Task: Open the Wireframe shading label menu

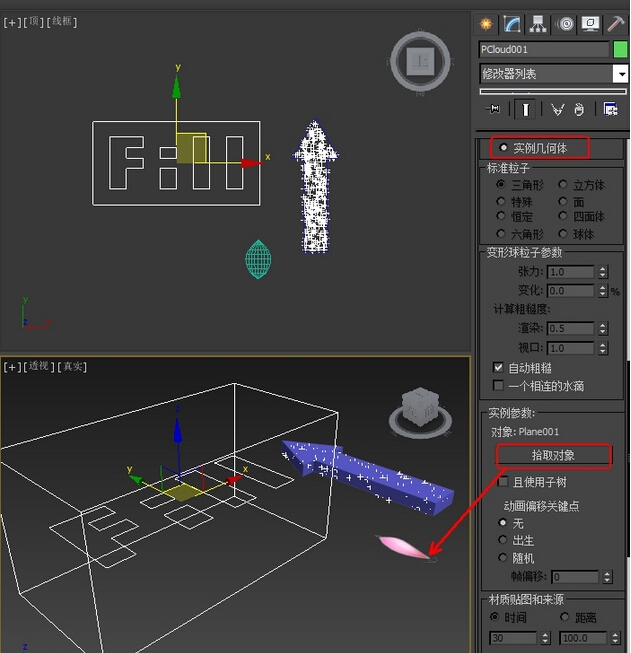Action: point(62,21)
